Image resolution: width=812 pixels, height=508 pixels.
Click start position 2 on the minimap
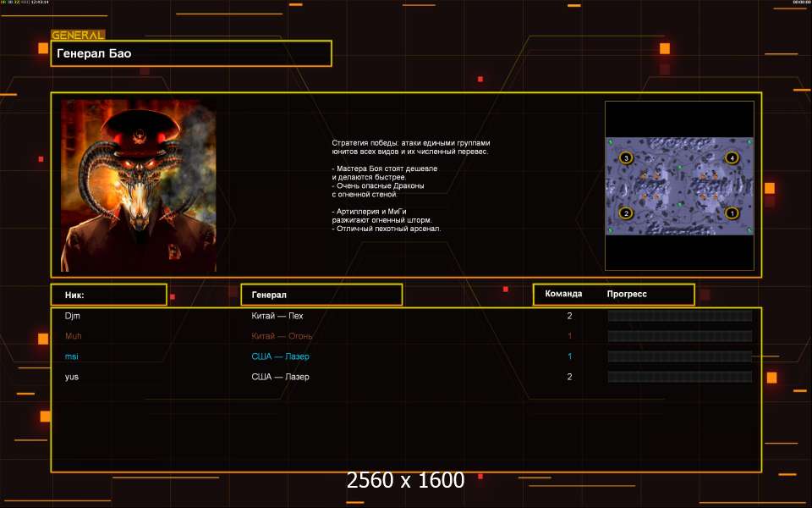(x=626, y=213)
